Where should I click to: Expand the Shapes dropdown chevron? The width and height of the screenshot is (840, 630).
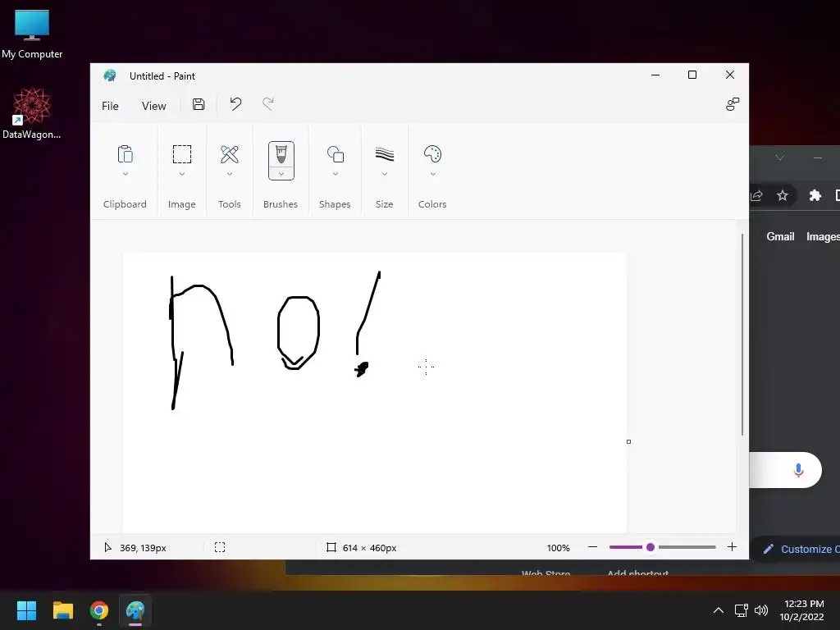point(336,174)
